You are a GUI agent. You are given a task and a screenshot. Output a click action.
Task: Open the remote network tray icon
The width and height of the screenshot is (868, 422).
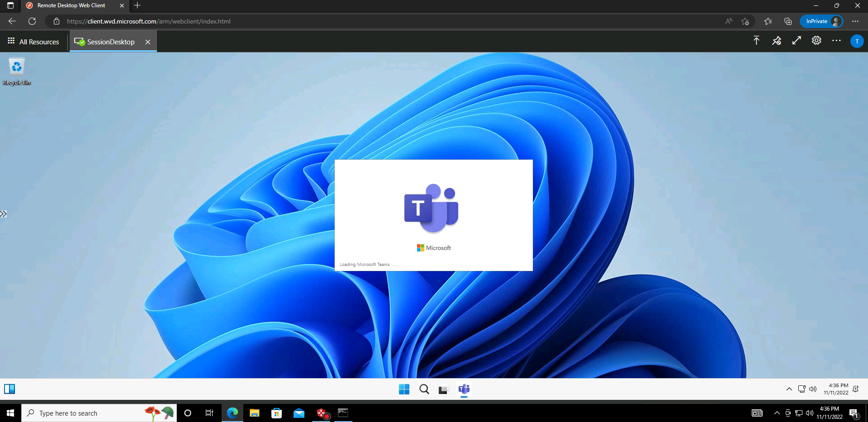pyautogui.click(x=802, y=389)
